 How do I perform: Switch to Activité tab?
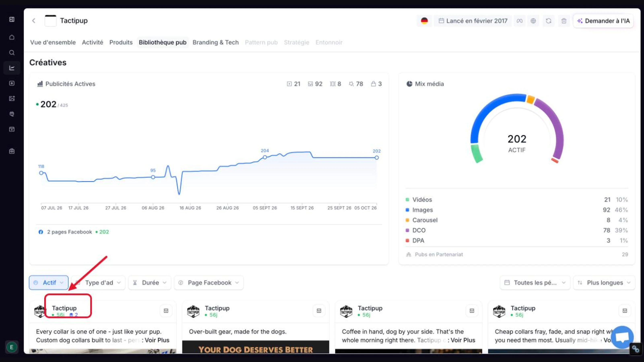pyautogui.click(x=93, y=42)
